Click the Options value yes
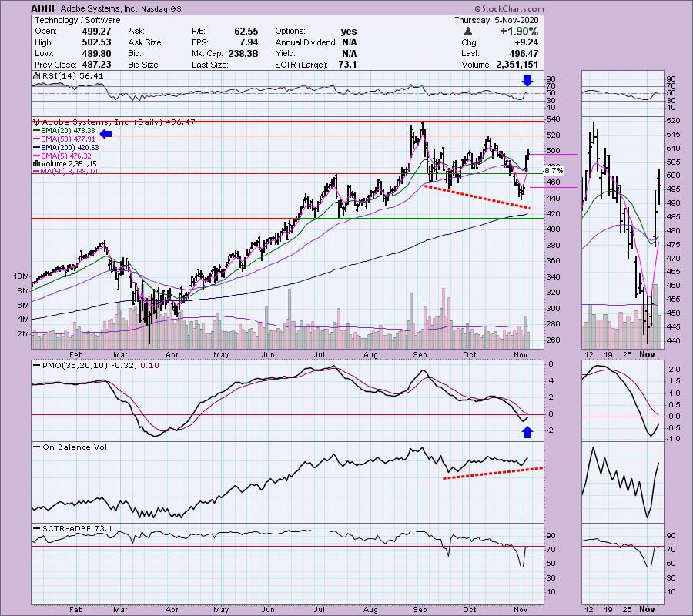This screenshot has width=693, height=616. pos(349,32)
